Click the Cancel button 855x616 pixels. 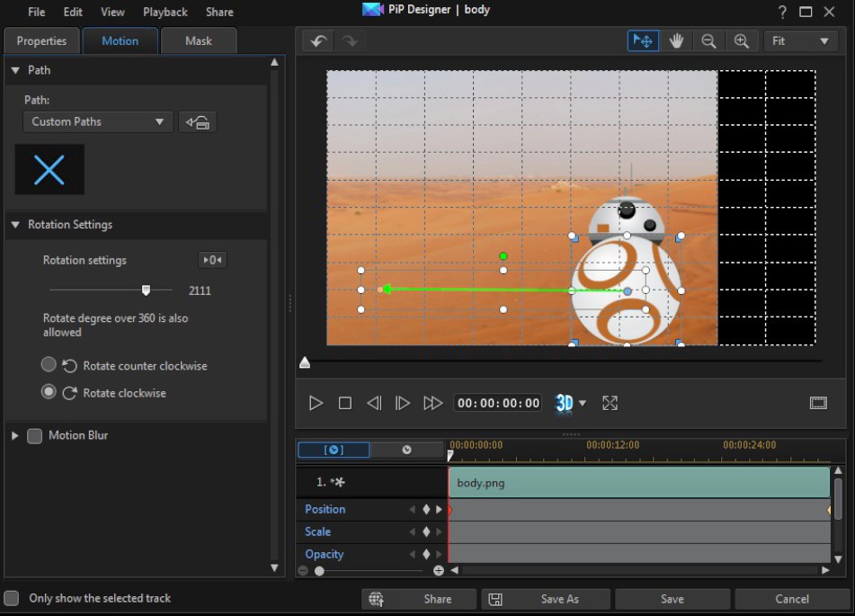[x=792, y=599]
